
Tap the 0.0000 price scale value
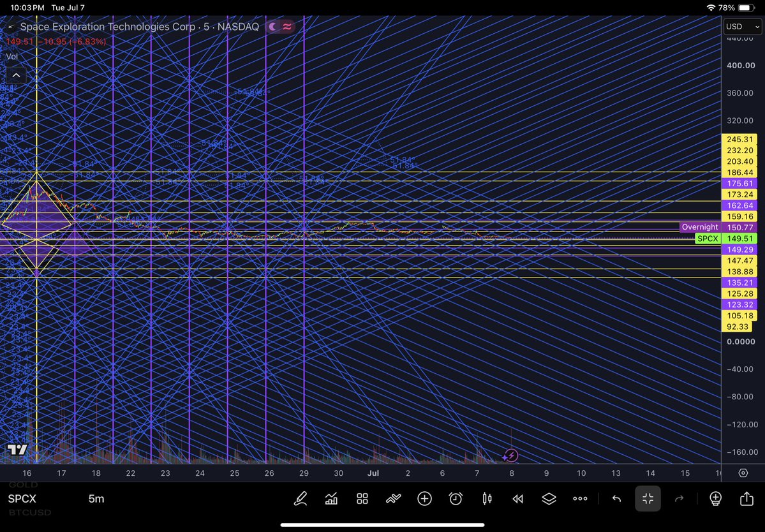tap(741, 341)
